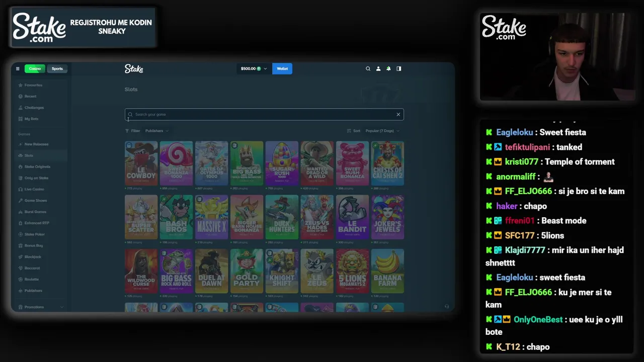The image size is (644, 362).
Task: Open Duck Hunters game
Action: tap(282, 217)
